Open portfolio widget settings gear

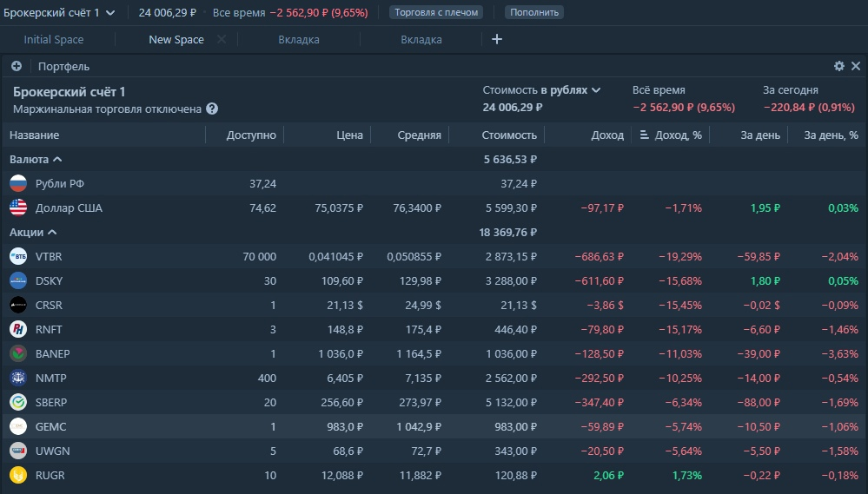point(839,66)
